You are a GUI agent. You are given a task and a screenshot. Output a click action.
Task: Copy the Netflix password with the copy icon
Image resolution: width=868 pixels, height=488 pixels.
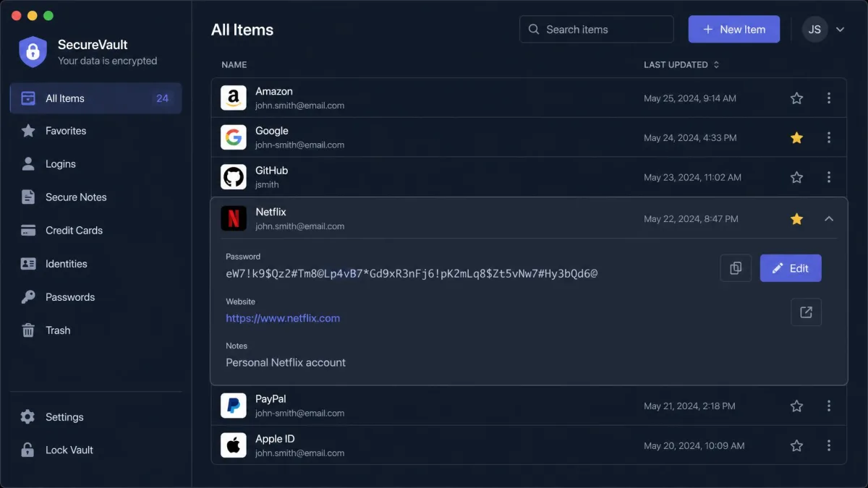(736, 268)
